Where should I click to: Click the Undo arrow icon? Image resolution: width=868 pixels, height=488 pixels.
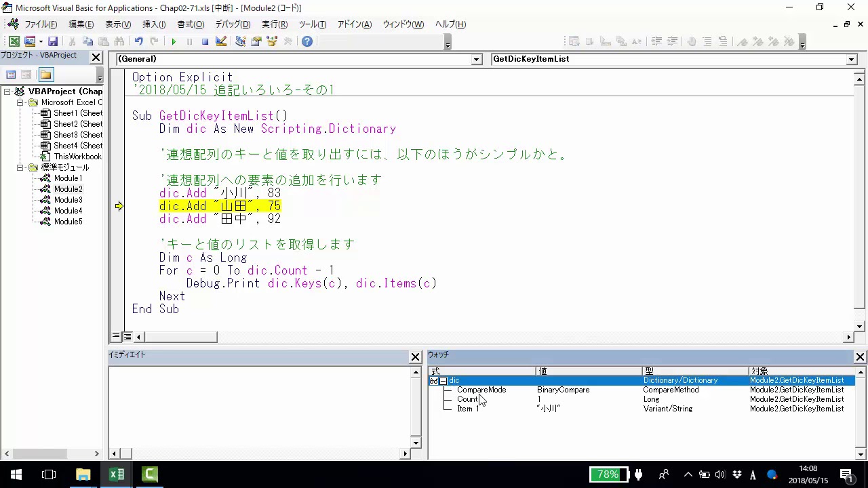coord(138,42)
